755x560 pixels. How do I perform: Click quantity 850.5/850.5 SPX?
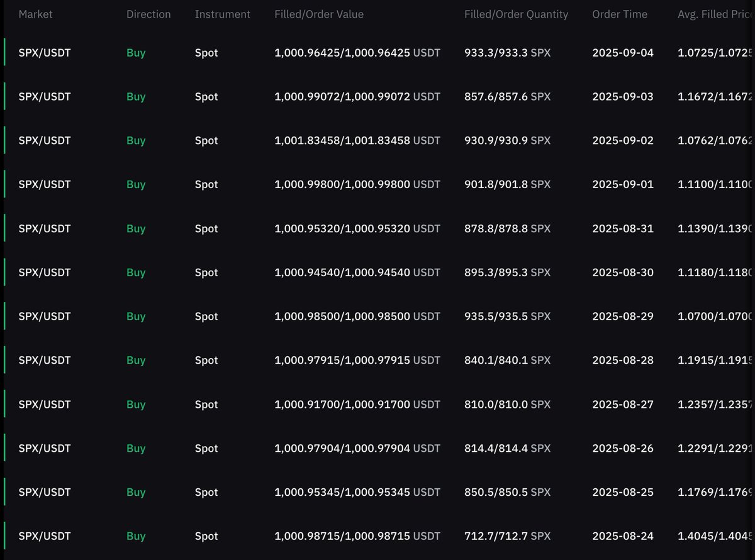507,493
